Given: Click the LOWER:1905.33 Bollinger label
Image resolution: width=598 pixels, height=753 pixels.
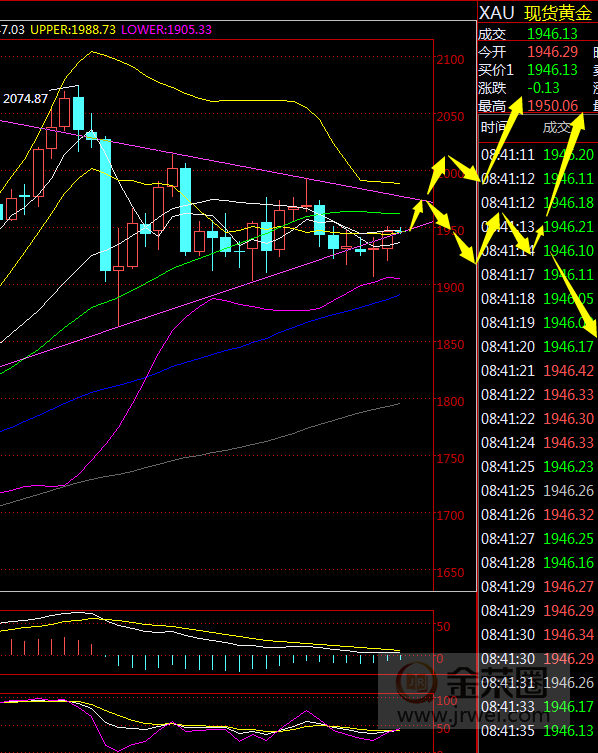Looking at the screenshot, I should point(166,30).
